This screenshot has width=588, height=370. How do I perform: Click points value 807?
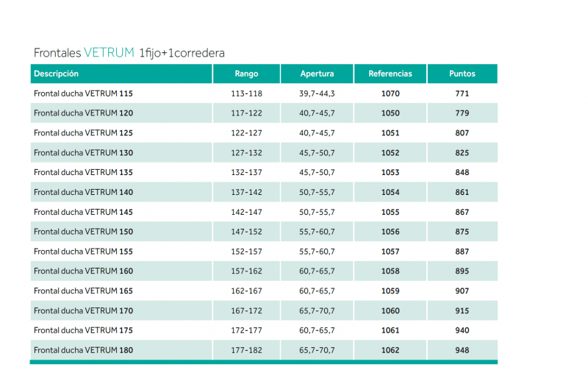pyautogui.click(x=462, y=133)
